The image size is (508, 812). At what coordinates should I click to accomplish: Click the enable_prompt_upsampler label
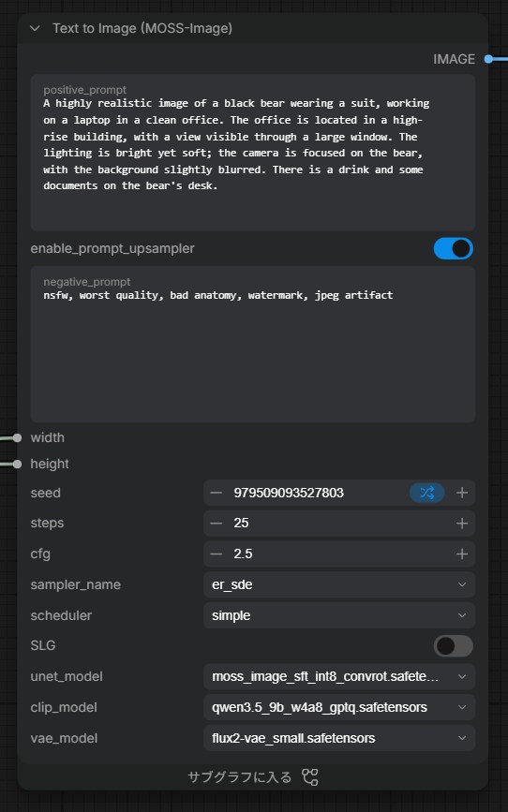tap(112, 248)
